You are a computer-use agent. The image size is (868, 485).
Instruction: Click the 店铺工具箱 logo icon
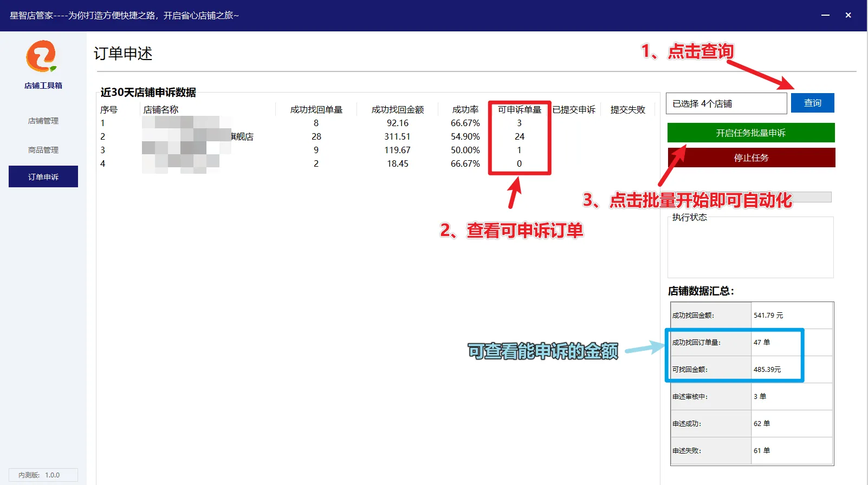pos(42,56)
